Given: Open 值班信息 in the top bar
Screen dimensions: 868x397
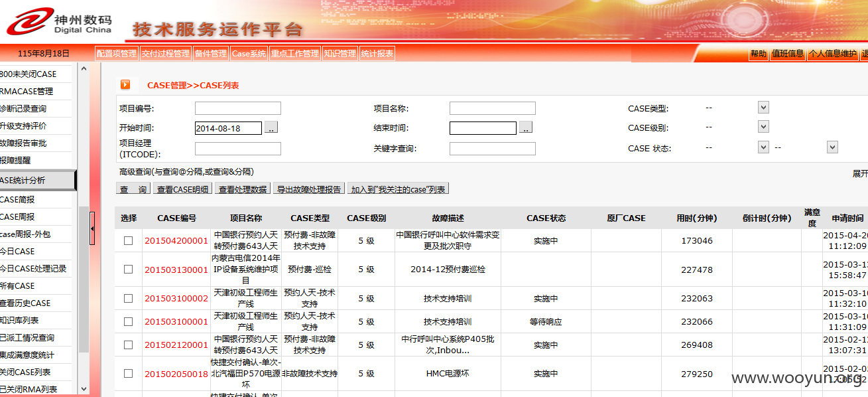Looking at the screenshot, I should [x=788, y=54].
